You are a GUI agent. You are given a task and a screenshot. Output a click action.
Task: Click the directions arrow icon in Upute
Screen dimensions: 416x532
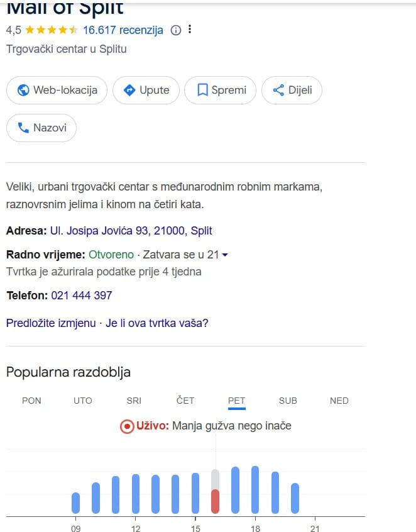click(130, 90)
